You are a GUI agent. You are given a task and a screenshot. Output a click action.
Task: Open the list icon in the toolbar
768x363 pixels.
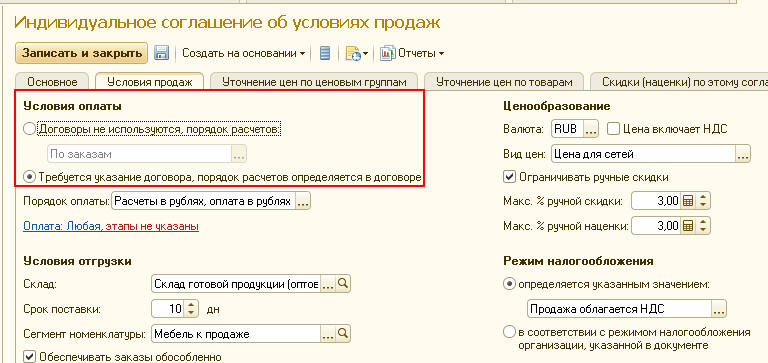tap(325, 53)
